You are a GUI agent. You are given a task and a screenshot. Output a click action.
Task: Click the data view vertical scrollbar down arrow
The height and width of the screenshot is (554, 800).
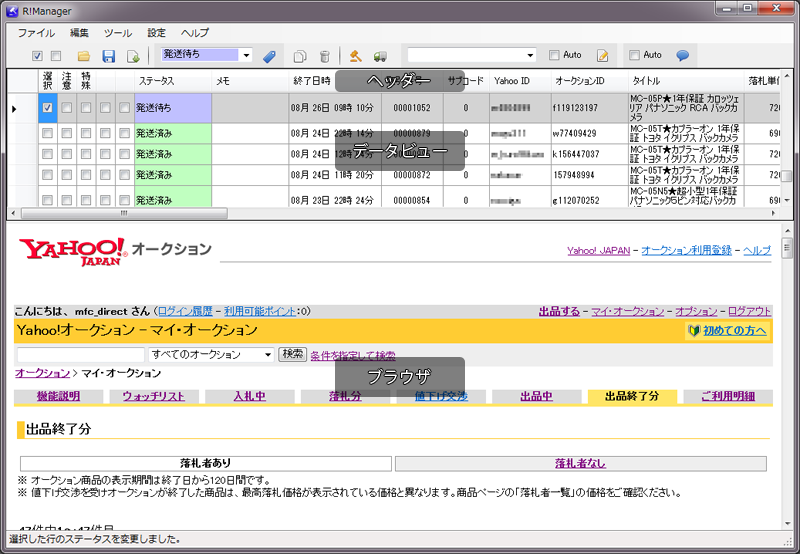click(787, 200)
